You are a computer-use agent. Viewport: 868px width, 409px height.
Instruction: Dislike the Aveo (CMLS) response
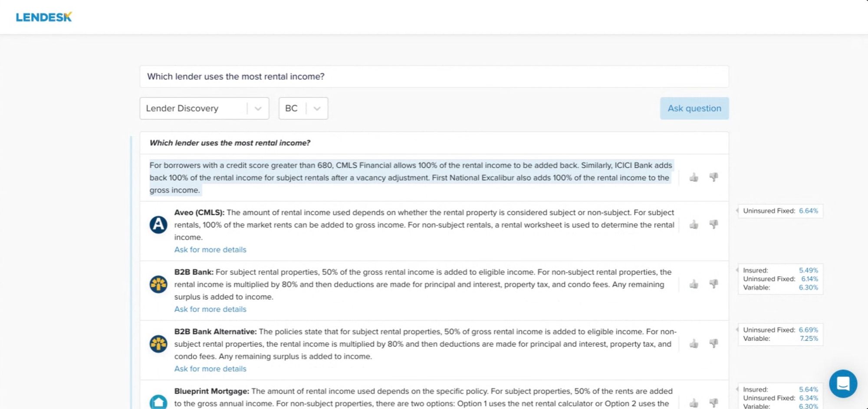click(713, 224)
